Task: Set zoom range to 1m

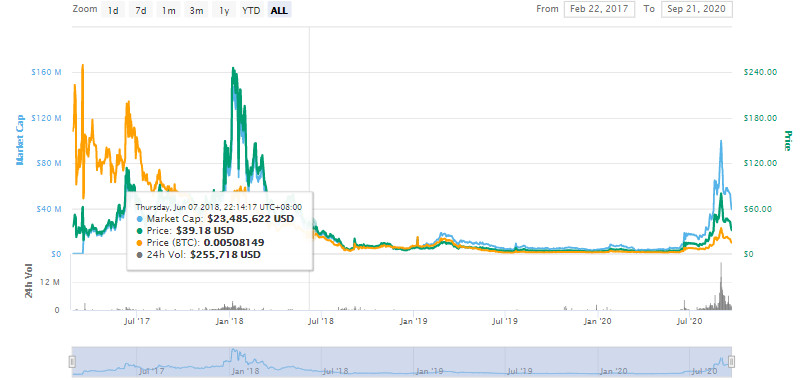Action: tap(168, 10)
